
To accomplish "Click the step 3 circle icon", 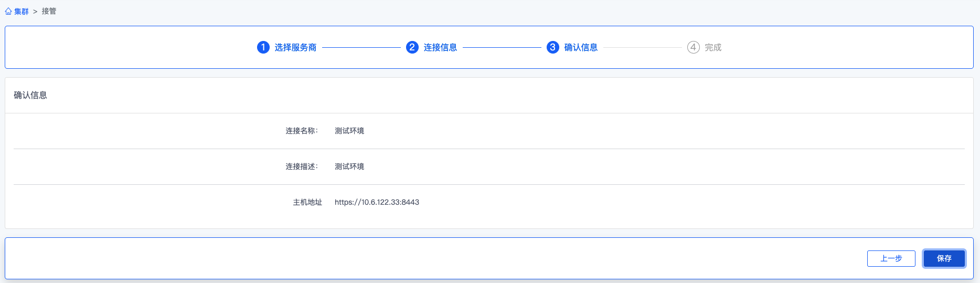I will pos(552,47).
